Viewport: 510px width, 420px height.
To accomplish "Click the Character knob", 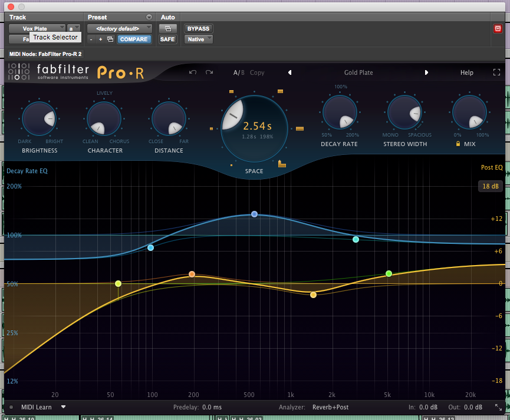I will tap(104, 118).
